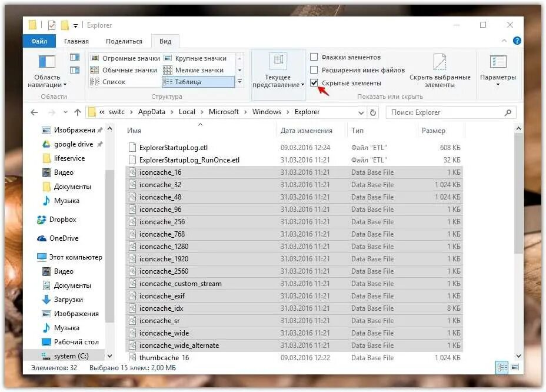
Task: Expand the layout gallery more arrow
Action: click(239, 82)
